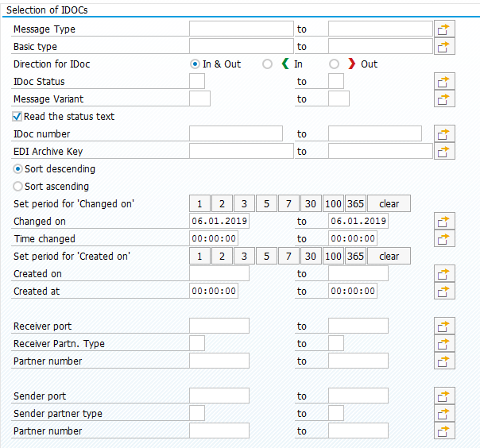The width and height of the screenshot is (480, 448).
Task: Uncheck Read the status text
Action: (17, 117)
